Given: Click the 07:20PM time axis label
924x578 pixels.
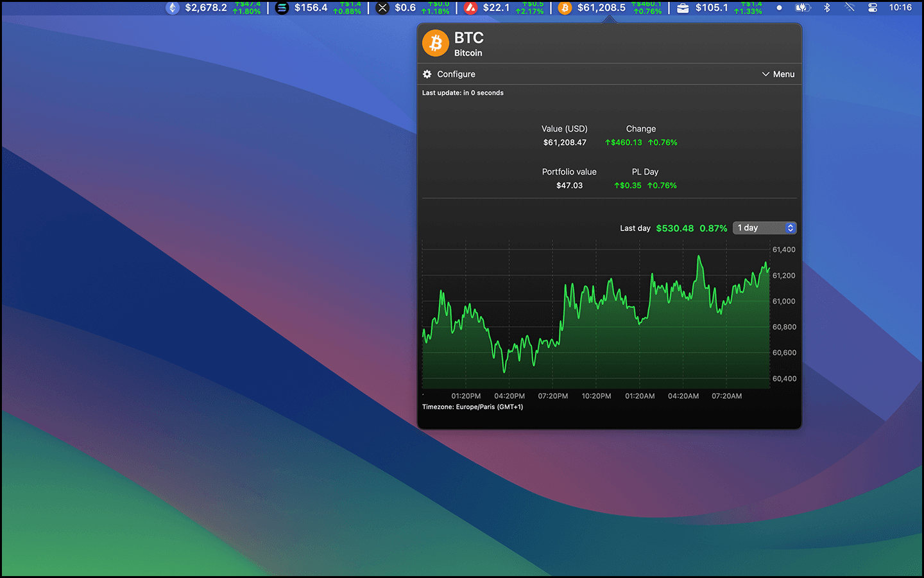Looking at the screenshot, I should (x=553, y=396).
